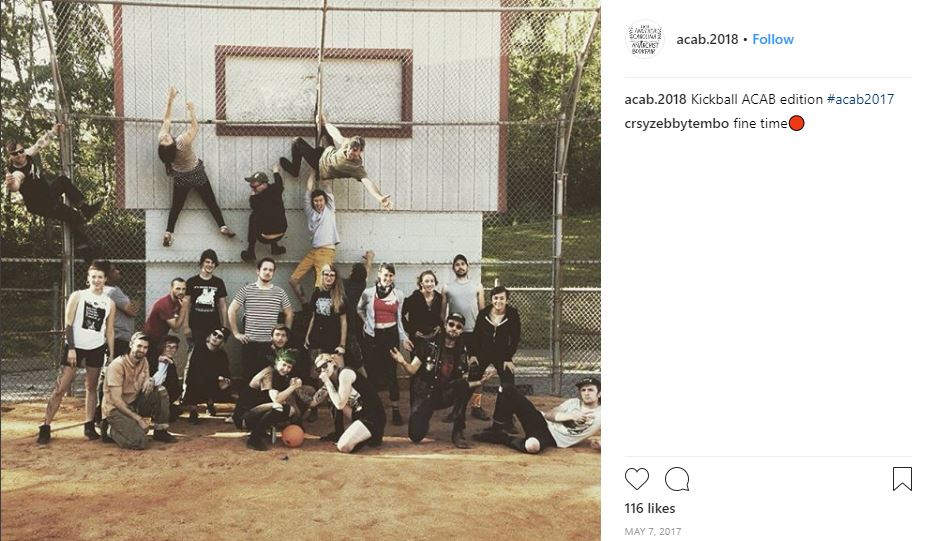This screenshot has height=541, width=927.
Task: Click the red-framed board on the wall
Action: click(x=313, y=91)
